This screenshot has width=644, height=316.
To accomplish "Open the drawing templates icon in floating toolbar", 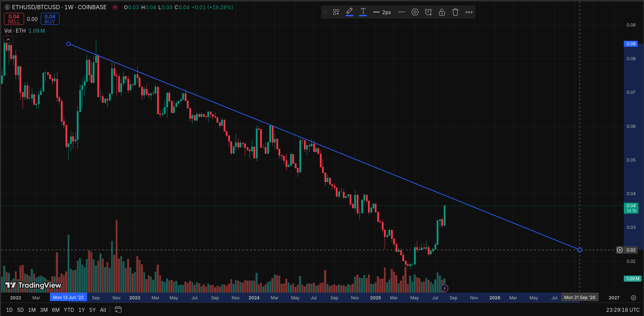I will [336, 12].
